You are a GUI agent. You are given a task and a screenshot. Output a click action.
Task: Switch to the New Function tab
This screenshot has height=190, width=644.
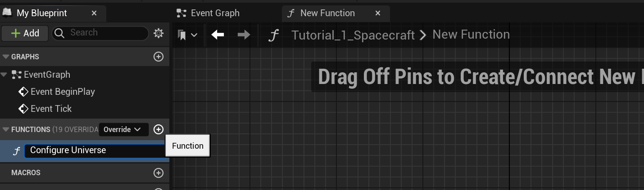pyautogui.click(x=327, y=13)
